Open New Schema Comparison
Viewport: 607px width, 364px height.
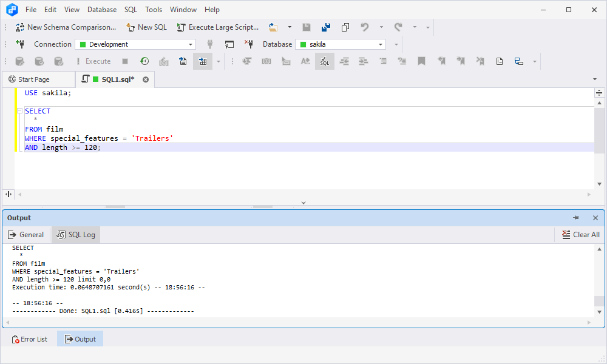pyautogui.click(x=66, y=27)
